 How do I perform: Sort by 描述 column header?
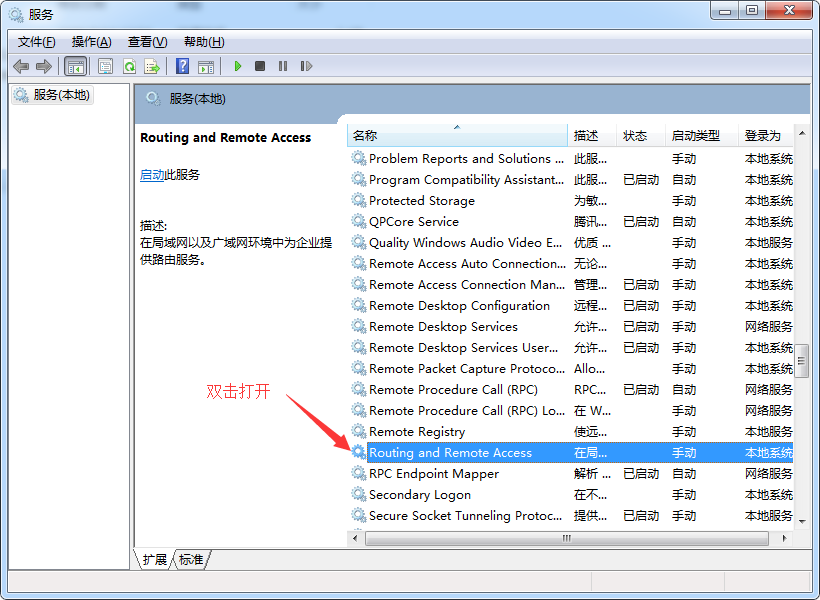[x=592, y=135]
